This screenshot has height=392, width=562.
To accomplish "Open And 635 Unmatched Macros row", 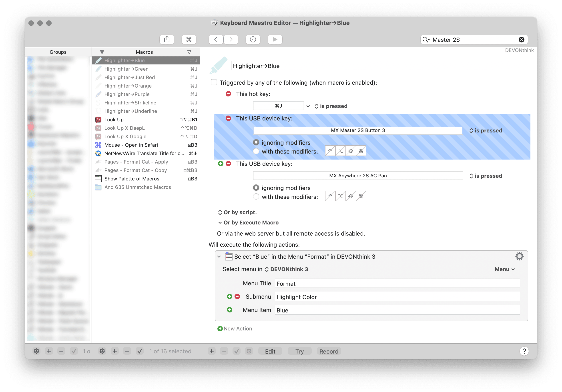I will point(146,187).
